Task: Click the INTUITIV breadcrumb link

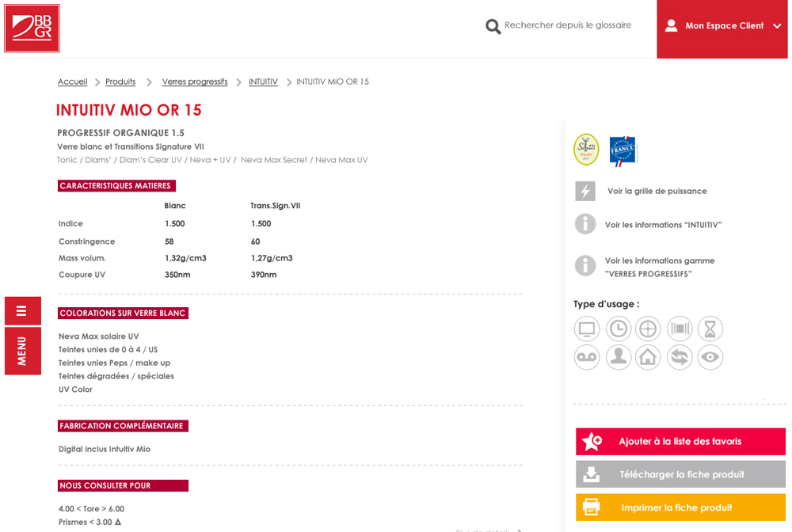Action: [263, 82]
